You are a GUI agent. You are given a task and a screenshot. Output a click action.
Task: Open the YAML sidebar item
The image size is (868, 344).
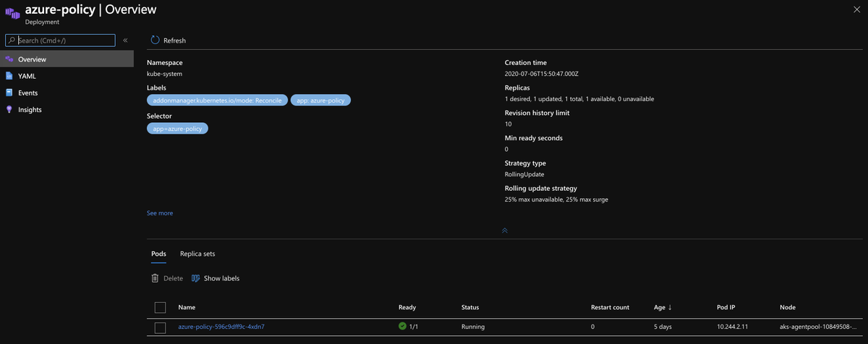[67, 76]
